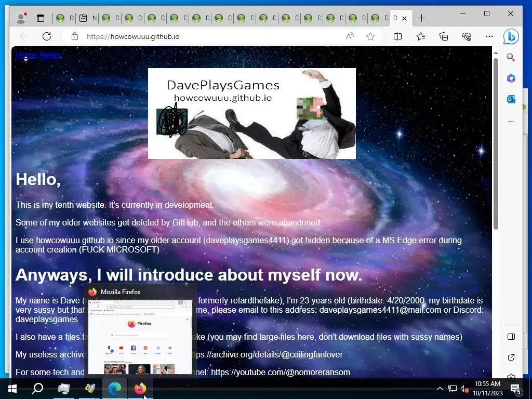This screenshot has height=399, width=532.
Task: Add this page to favorites star
Action: [x=370, y=36]
